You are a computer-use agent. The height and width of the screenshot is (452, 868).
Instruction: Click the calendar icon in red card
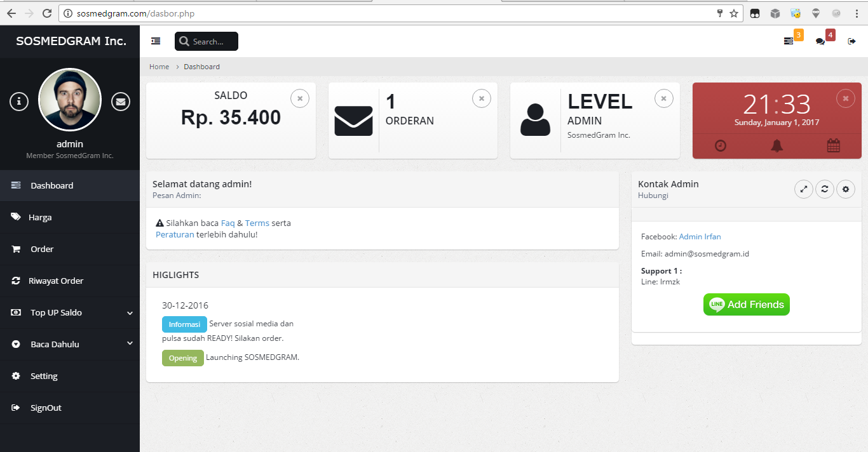tap(834, 145)
